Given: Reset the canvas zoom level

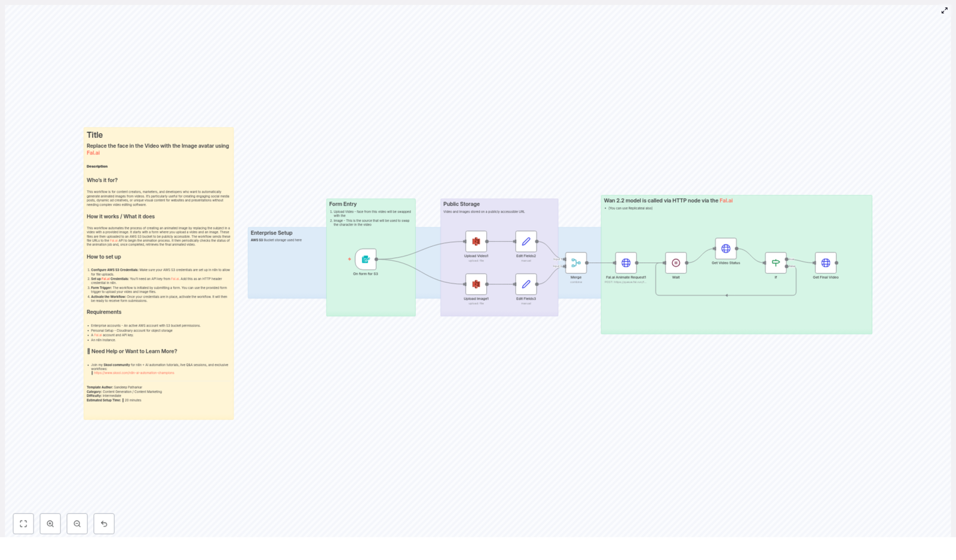Looking at the screenshot, I should [x=104, y=524].
